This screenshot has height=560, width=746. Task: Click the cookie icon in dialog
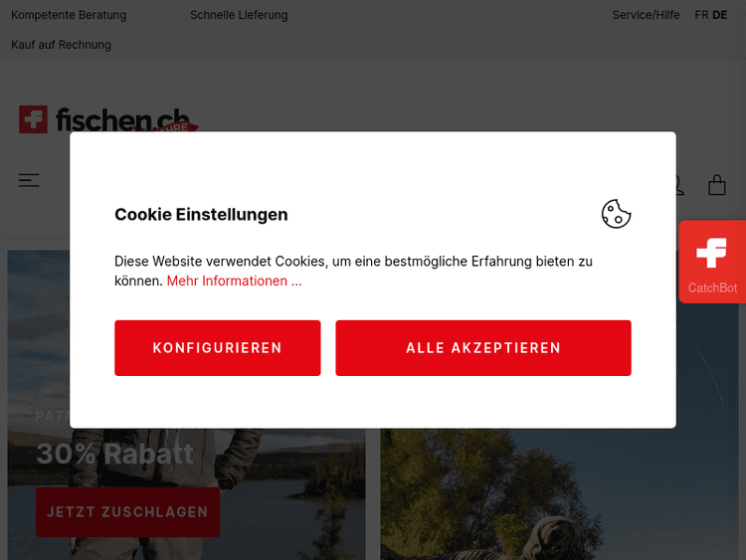[616, 214]
